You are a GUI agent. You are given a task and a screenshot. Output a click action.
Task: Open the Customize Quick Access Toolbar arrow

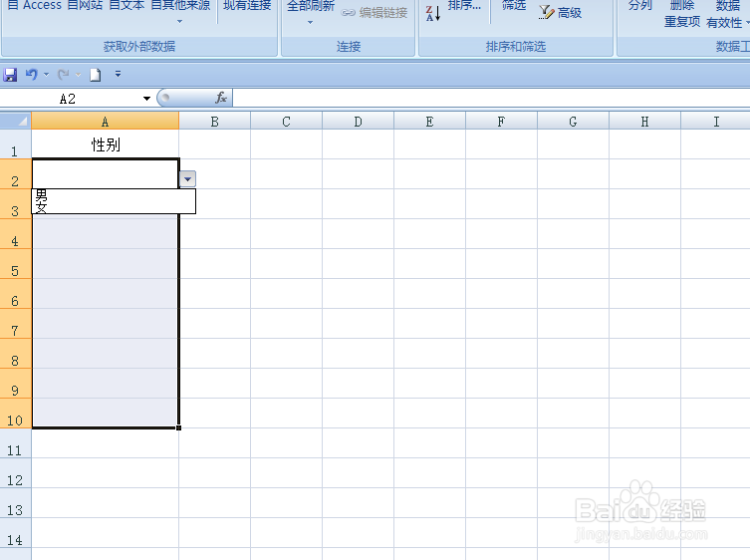pos(118,74)
